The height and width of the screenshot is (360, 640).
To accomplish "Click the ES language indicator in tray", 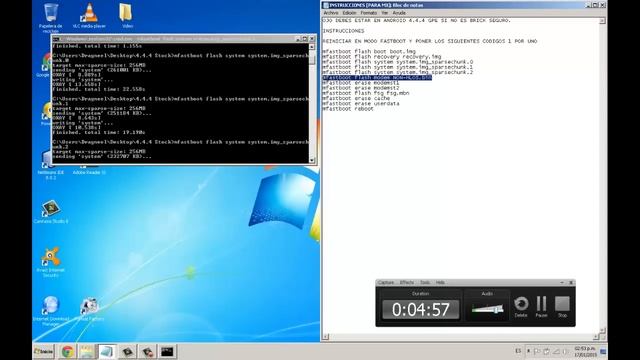I will (x=518, y=351).
